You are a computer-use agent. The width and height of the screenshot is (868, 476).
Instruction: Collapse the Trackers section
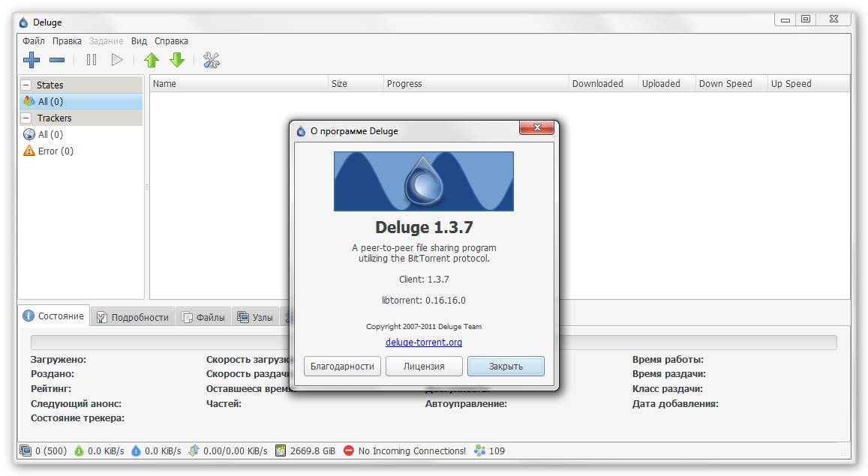pyautogui.click(x=26, y=118)
